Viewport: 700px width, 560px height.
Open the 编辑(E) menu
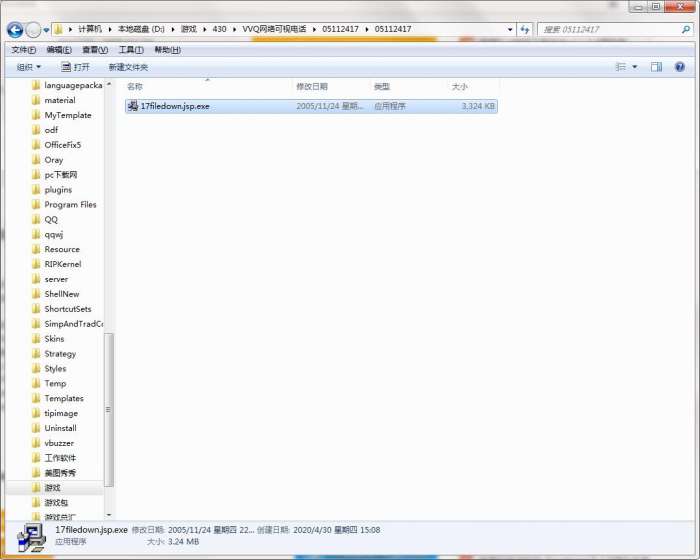(59, 50)
